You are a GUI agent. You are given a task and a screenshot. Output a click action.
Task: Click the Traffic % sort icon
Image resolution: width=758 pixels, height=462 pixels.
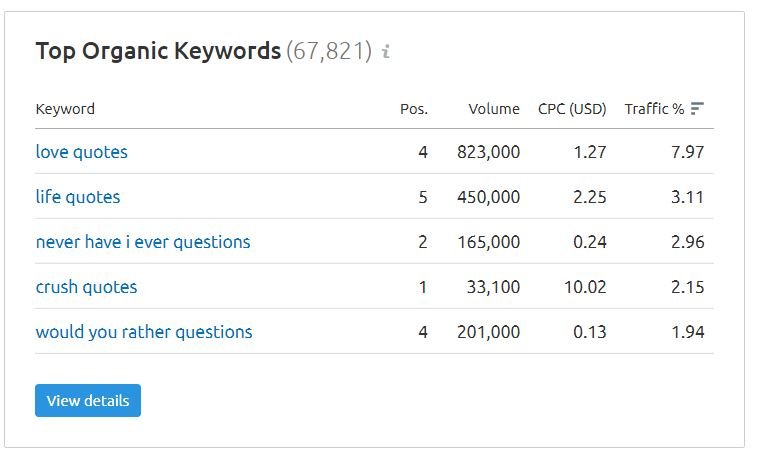pos(697,109)
